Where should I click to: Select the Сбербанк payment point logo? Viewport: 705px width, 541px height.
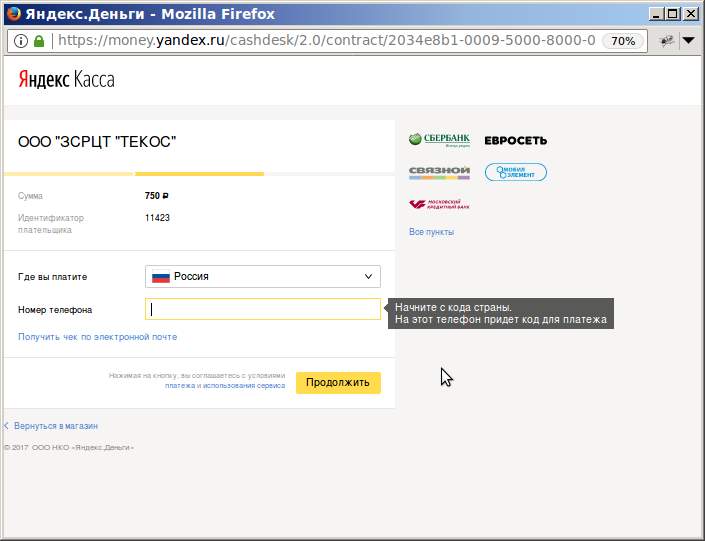tap(439, 140)
